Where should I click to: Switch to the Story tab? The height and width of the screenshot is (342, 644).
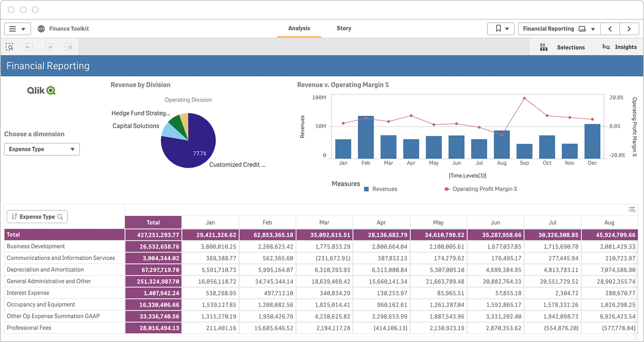tap(344, 28)
